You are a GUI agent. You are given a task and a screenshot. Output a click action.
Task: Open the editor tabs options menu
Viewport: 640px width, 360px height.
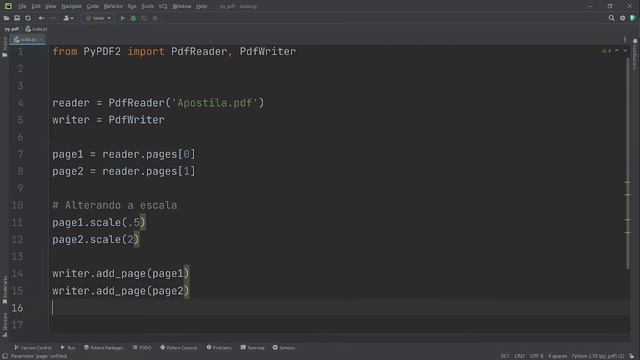click(625, 40)
